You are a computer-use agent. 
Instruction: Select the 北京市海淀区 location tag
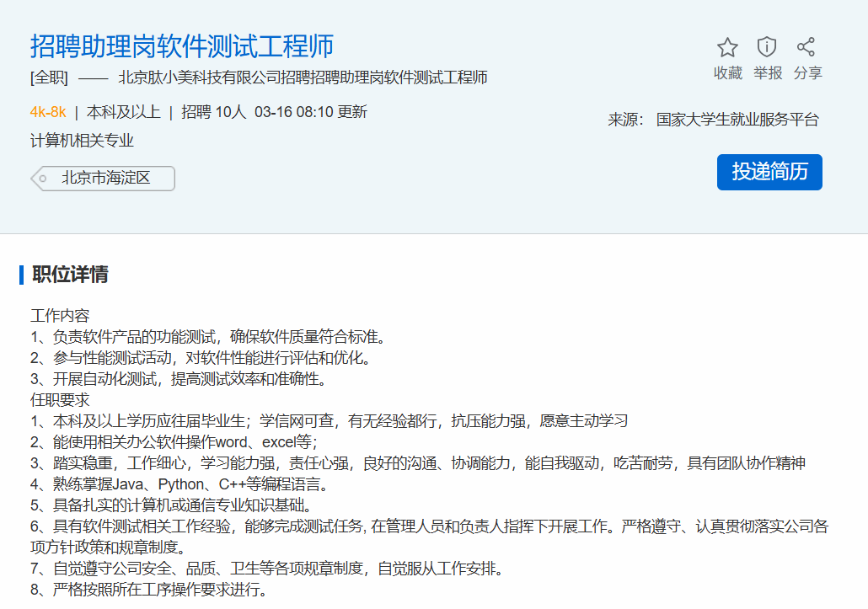105,178
